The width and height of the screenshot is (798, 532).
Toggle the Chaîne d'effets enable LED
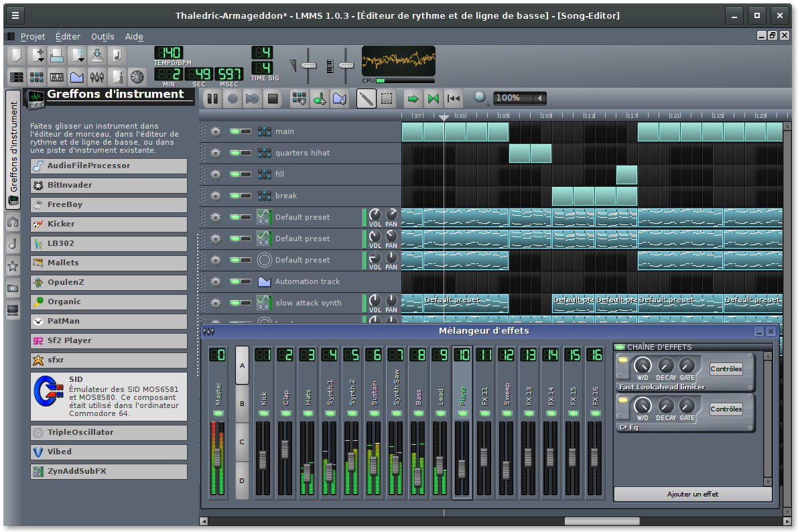click(x=620, y=347)
